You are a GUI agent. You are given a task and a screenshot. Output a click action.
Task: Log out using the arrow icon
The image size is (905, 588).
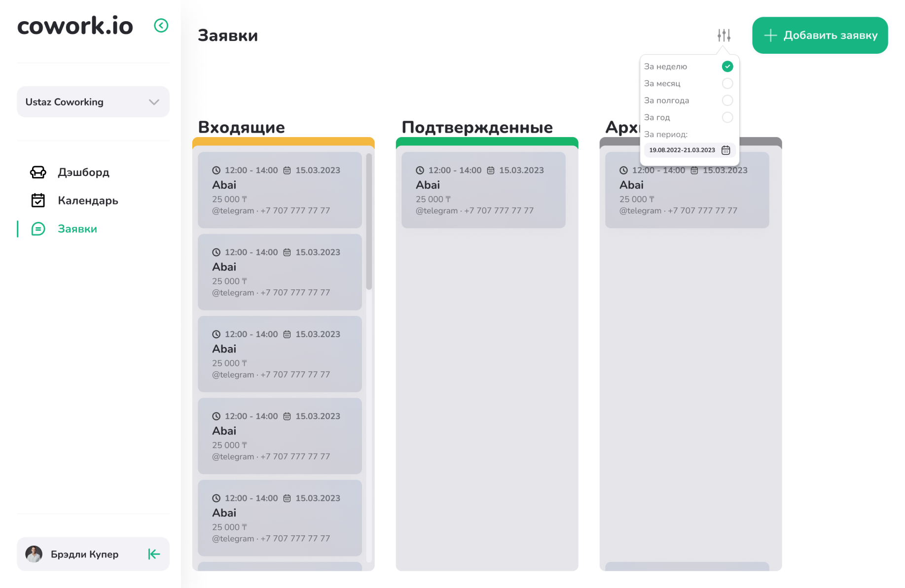(x=154, y=554)
